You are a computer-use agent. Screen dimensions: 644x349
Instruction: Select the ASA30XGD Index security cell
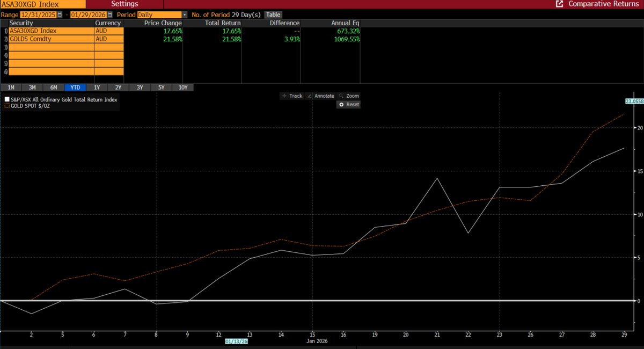coord(51,31)
